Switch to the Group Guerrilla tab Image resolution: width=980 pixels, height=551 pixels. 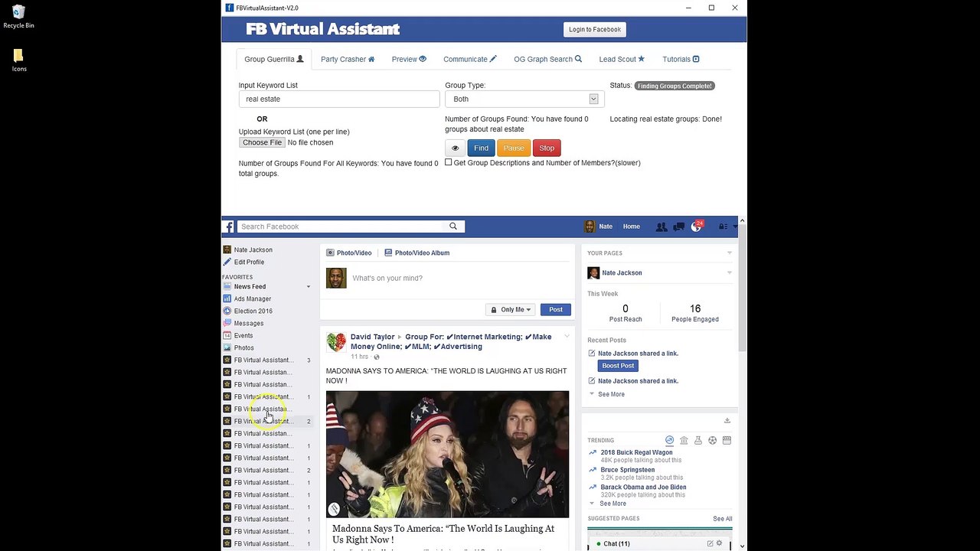pyautogui.click(x=274, y=59)
